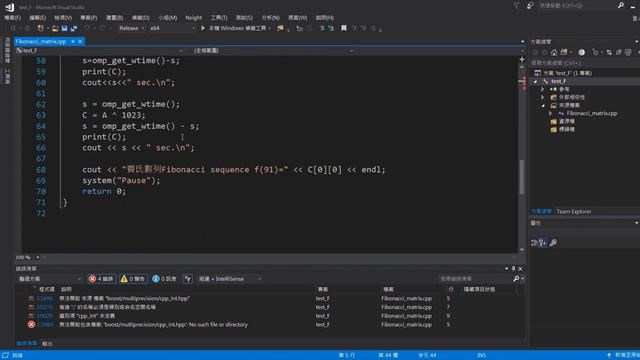Click code line 69 system("Pause");
This screenshot has width=640, height=360.
click(121, 180)
